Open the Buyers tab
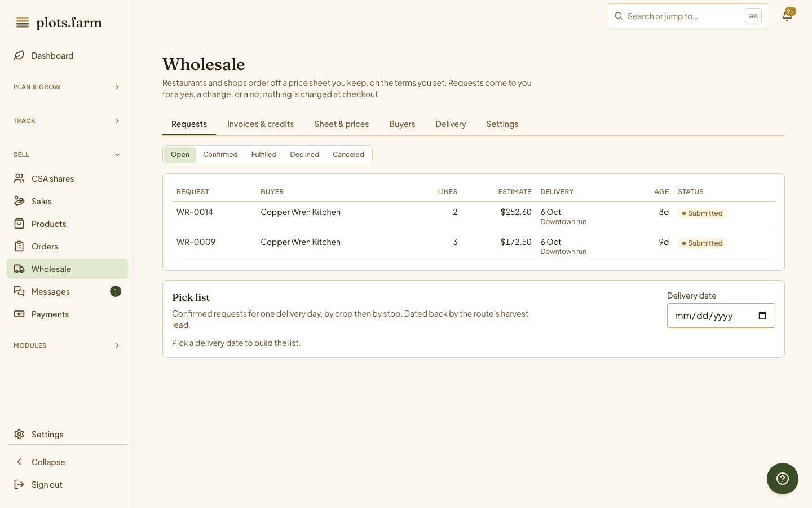Screen dimensions: 812x508 402,124
